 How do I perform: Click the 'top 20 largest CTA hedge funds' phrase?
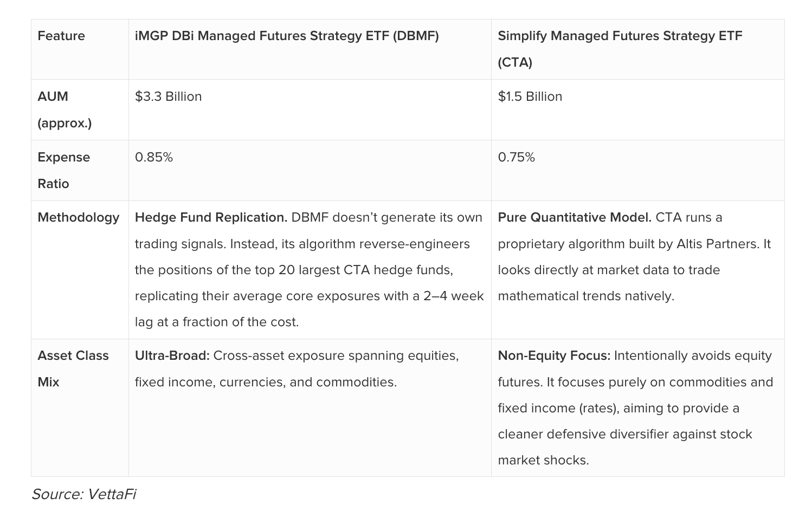click(343, 270)
